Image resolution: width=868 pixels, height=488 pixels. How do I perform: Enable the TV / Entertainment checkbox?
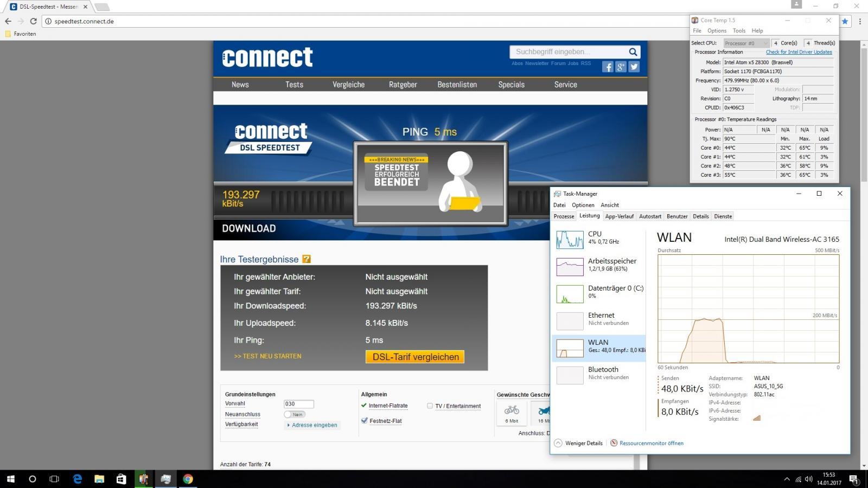pyautogui.click(x=430, y=406)
